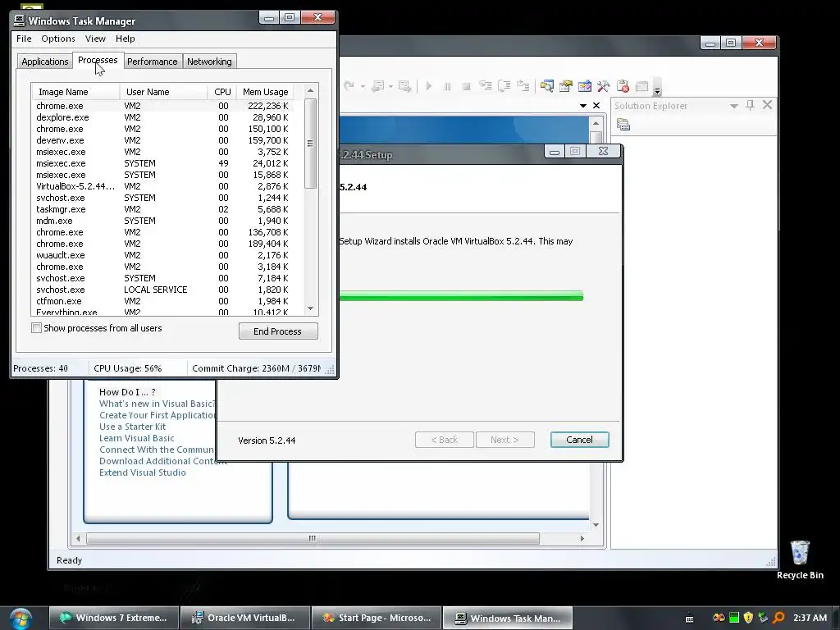Viewport: 840px width, 630px height.
Task: Click the Safely Remove Hardware tray icon
Action: click(x=764, y=618)
